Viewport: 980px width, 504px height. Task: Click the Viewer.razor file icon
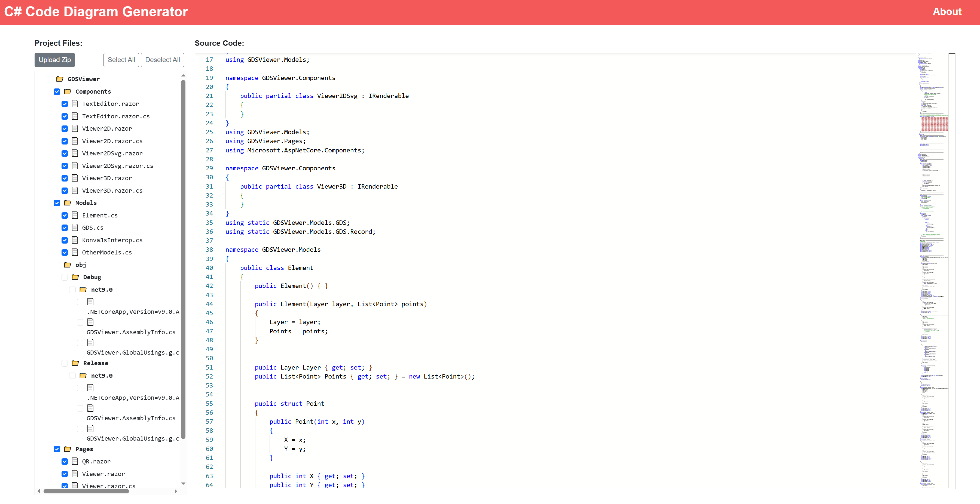coord(75,474)
